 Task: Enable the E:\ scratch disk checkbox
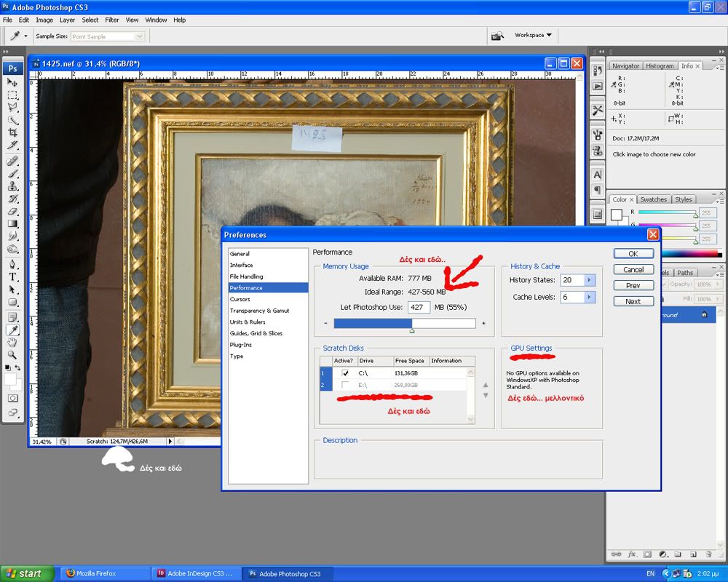(x=345, y=385)
